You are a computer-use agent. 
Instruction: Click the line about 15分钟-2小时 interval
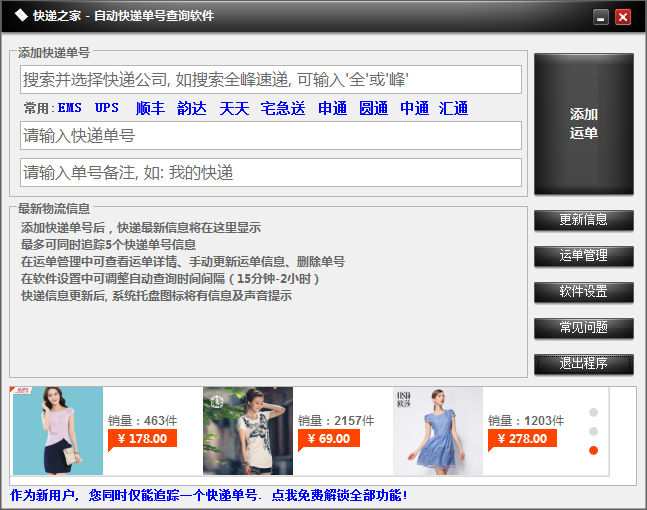[x=170, y=279]
